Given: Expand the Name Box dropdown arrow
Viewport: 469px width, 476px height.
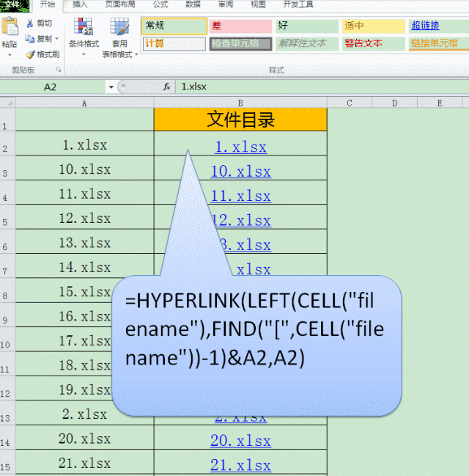Looking at the screenshot, I should pyautogui.click(x=111, y=87).
